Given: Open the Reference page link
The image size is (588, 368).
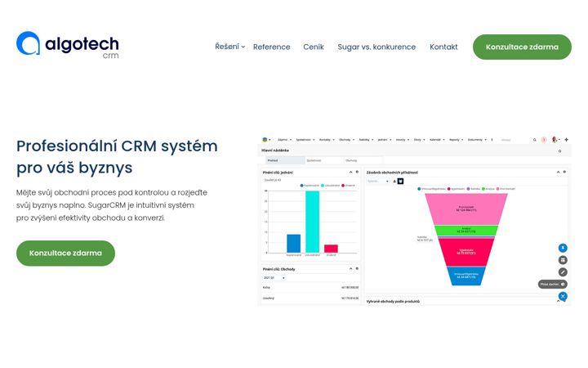Looking at the screenshot, I should click(x=271, y=47).
